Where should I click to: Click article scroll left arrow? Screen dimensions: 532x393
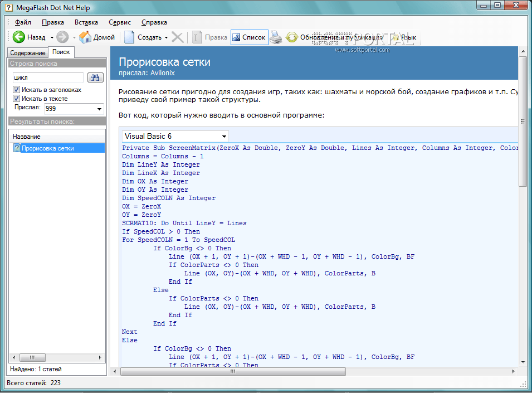115,372
